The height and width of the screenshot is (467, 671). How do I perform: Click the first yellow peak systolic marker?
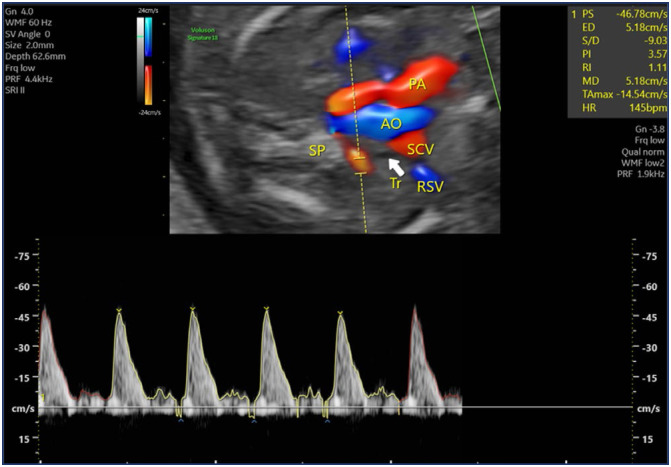pyautogui.click(x=119, y=310)
